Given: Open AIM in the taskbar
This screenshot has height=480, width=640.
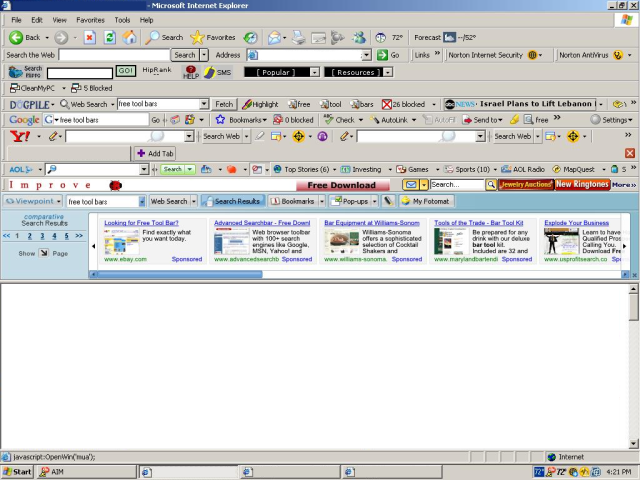Looking at the screenshot, I should tap(87, 472).
